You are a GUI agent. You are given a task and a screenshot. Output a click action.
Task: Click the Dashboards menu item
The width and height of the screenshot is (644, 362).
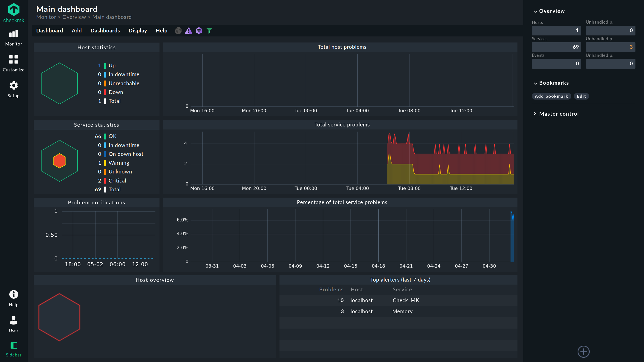tap(105, 30)
